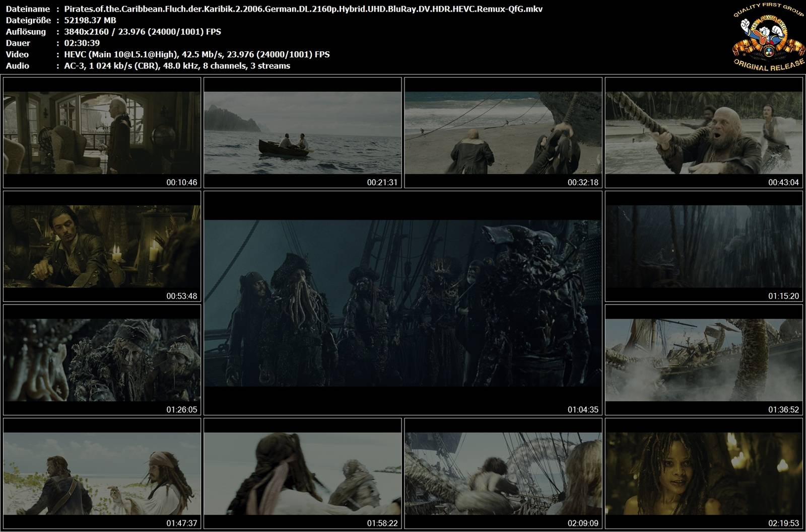Viewport: 806px width, 532px height.
Task: Click the 00:43:04 timestamp
Action: click(783, 183)
